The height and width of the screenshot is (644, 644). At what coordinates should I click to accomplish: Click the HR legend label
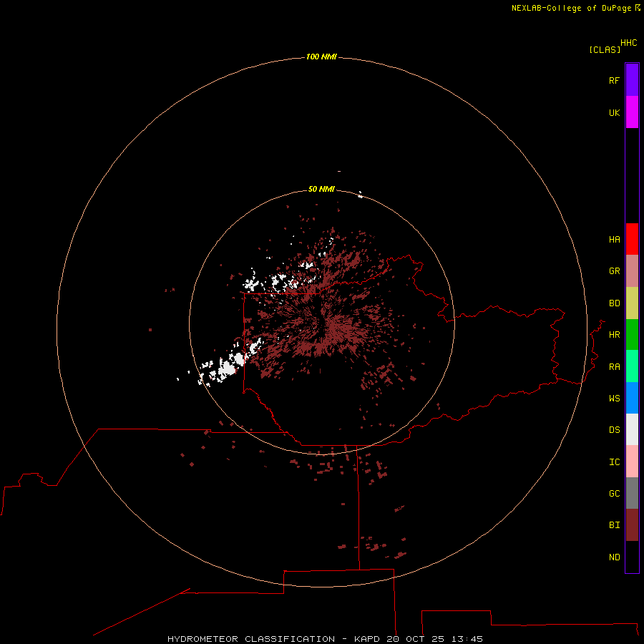tap(614, 335)
